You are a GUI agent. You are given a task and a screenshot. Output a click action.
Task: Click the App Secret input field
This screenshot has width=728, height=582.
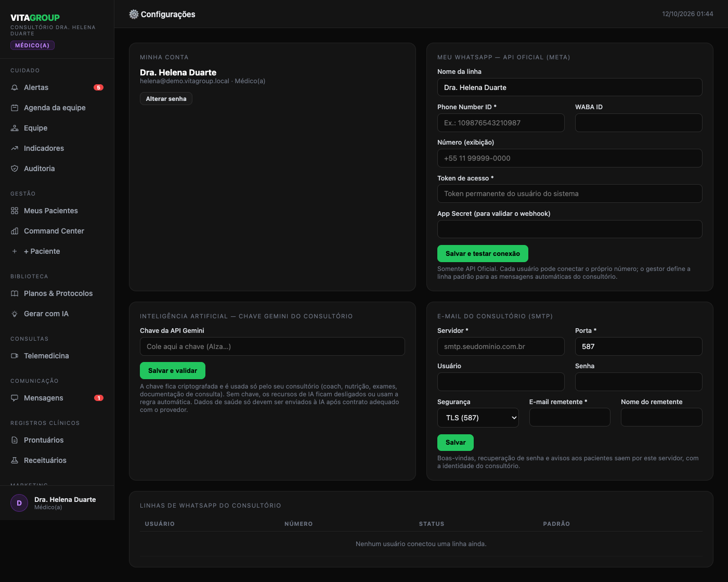[570, 229]
